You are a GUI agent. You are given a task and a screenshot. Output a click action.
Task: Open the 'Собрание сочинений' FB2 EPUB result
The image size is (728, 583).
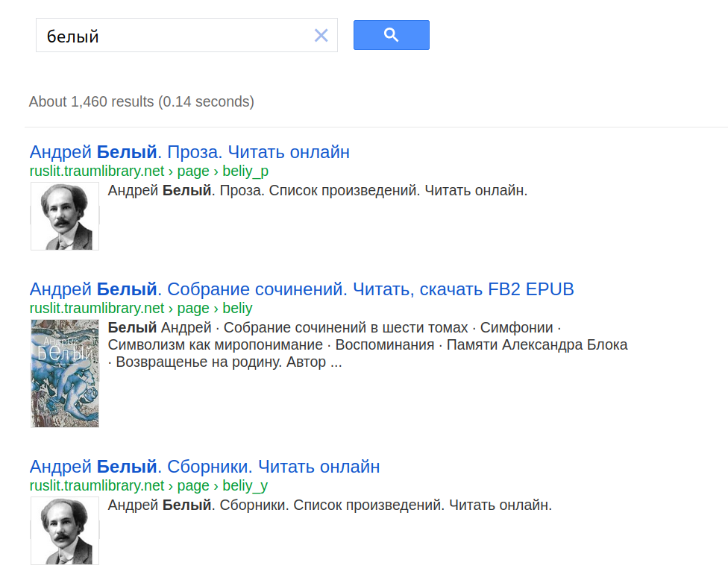pyautogui.click(x=301, y=289)
